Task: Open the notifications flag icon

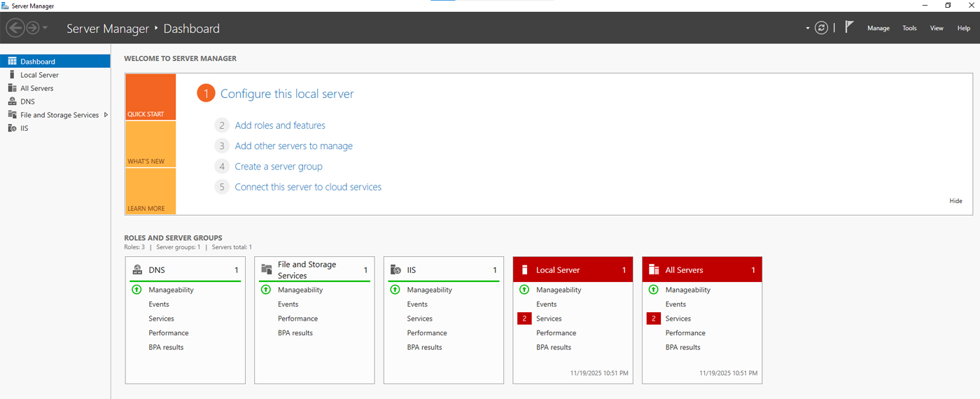Action: (x=849, y=27)
